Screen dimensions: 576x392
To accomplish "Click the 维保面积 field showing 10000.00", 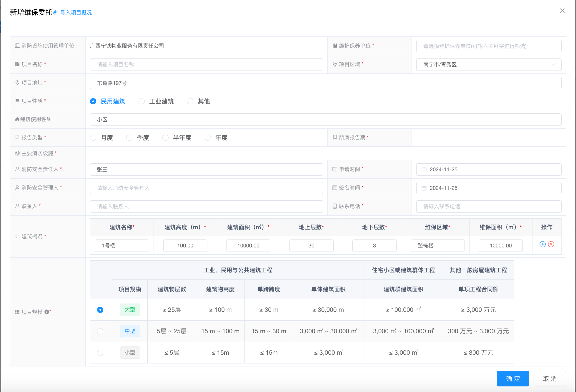I will click(500, 246).
